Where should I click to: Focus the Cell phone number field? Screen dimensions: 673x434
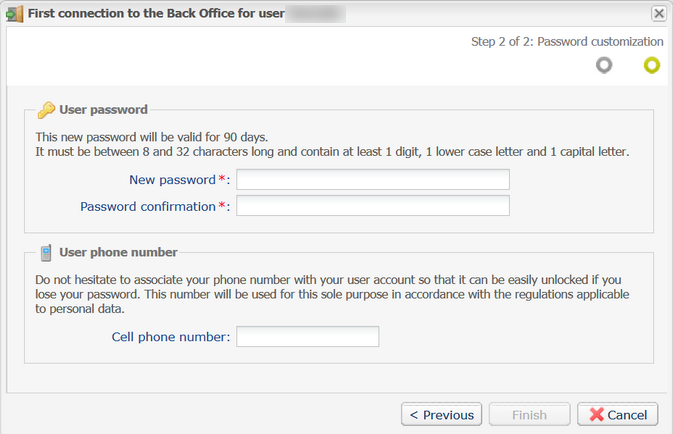pyautogui.click(x=308, y=337)
